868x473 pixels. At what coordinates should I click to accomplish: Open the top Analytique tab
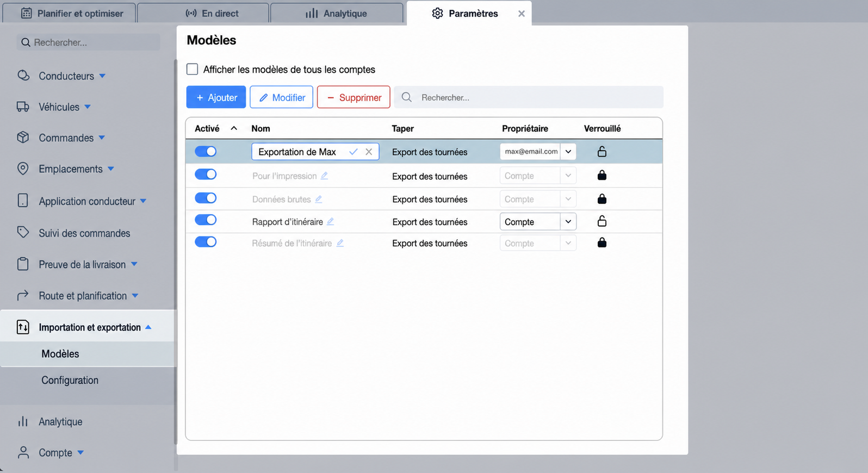[336, 13]
